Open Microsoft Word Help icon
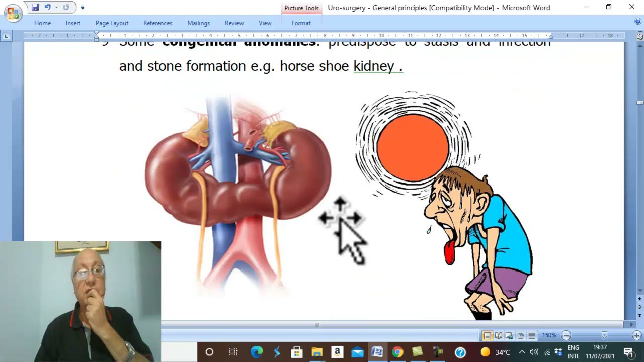 638,21
